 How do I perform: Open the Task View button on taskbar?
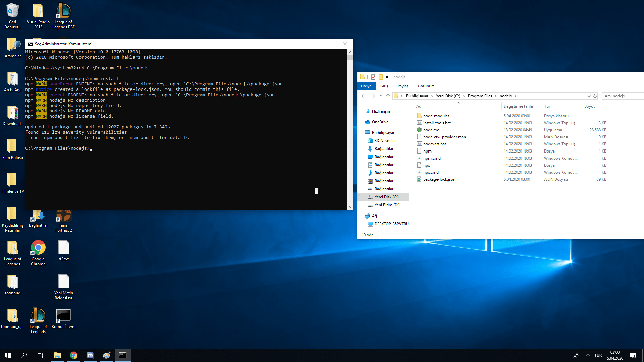(40, 355)
